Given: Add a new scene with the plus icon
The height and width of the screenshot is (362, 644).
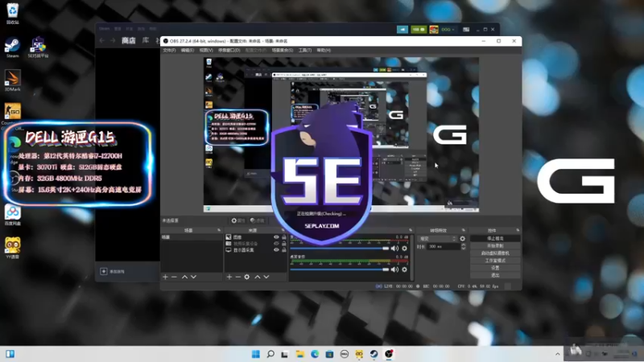Looking at the screenshot, I should [165, 277].
